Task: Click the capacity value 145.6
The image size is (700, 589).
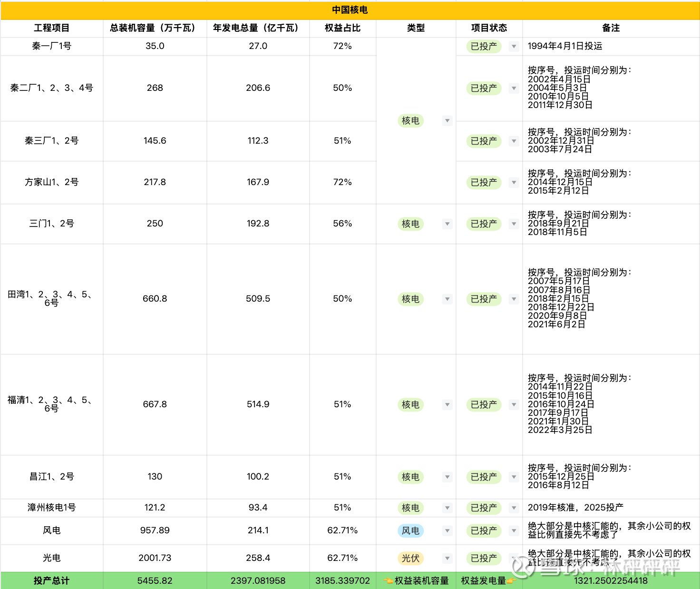Action: (155, 141)
